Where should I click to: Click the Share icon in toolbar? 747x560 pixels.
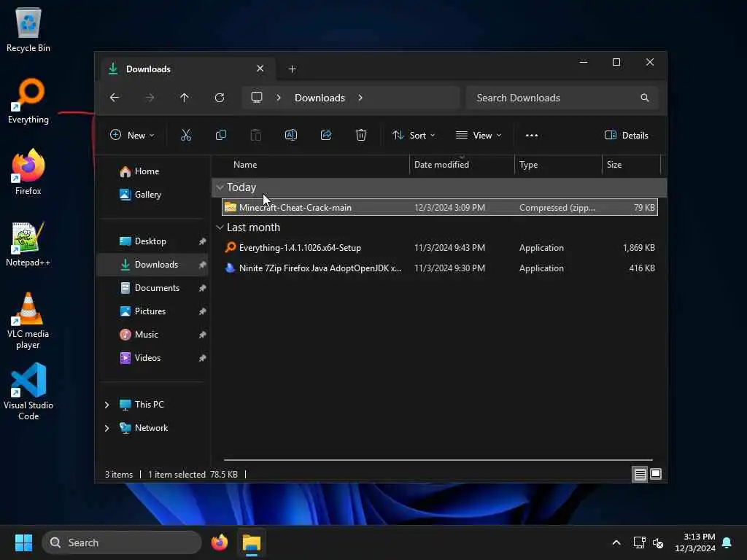[326, 135]
